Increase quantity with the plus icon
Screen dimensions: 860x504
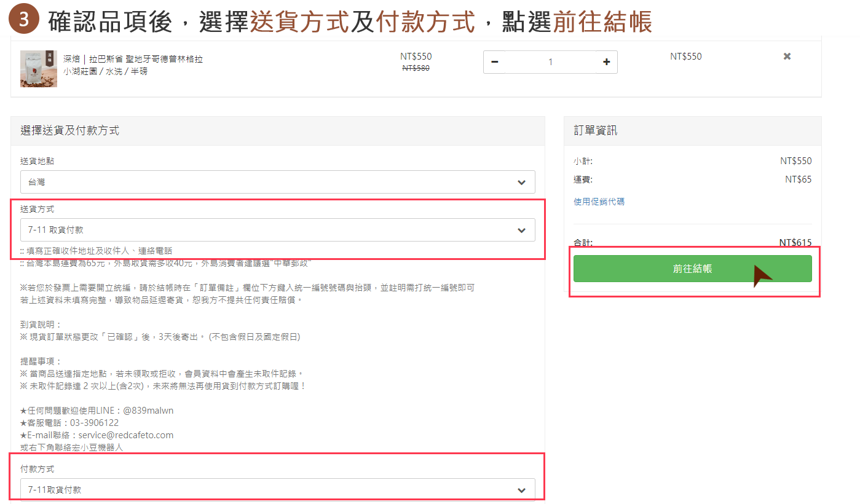point(606,62)
